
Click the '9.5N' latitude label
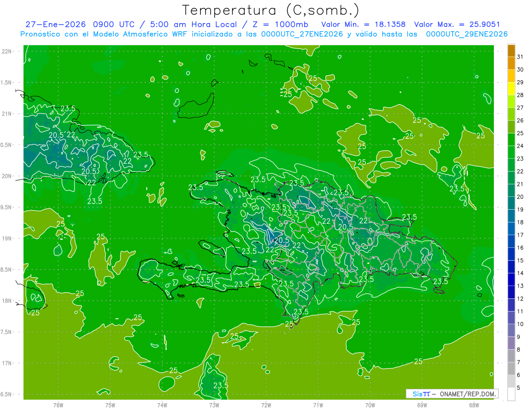point(7,207)
